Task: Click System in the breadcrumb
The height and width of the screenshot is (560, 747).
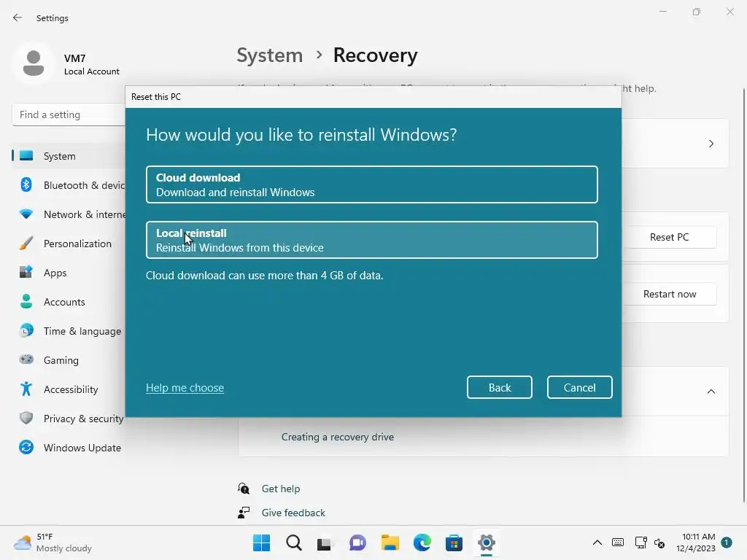Action: point(270,55)
